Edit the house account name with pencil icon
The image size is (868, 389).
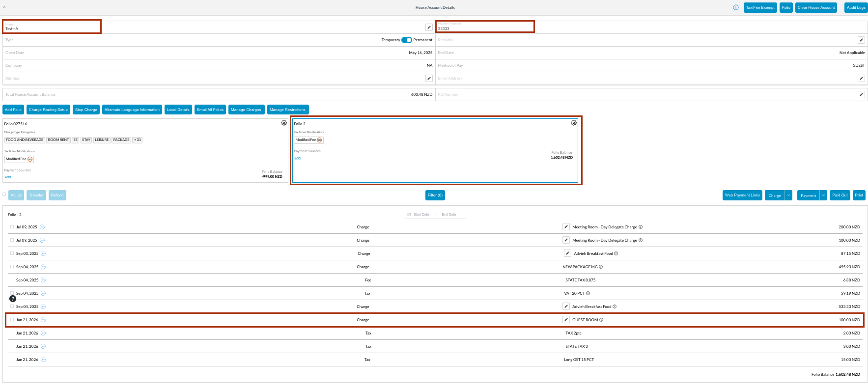click(429, 27)
